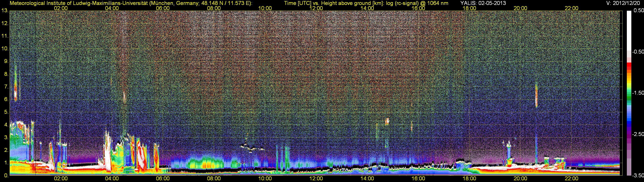Viewport: 644px width, 182px height.
Task: Click the 4 km height axis label
Action: pyautogui.click(x=6, y=125)
